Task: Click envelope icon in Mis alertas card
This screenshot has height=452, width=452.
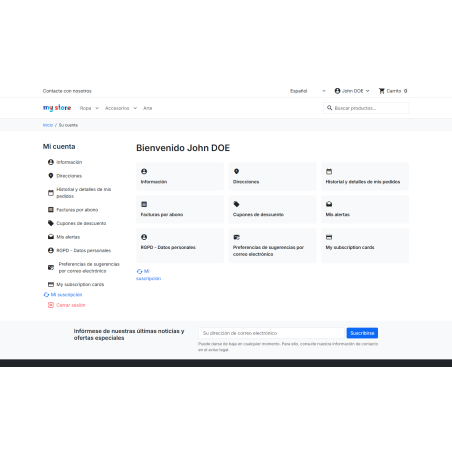Action: 329,204
